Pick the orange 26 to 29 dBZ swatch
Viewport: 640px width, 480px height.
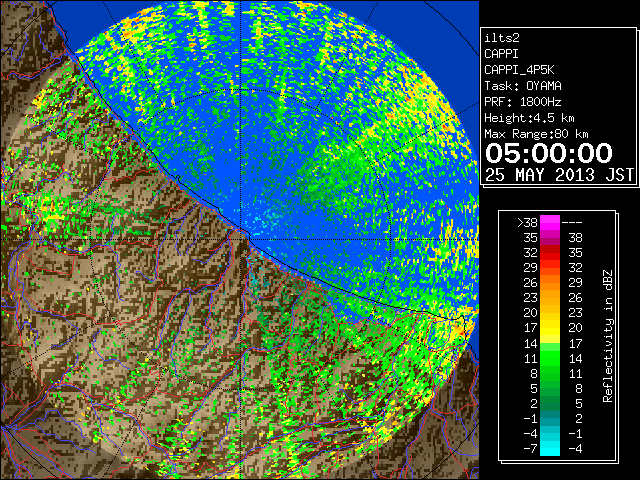coord(550,283)
